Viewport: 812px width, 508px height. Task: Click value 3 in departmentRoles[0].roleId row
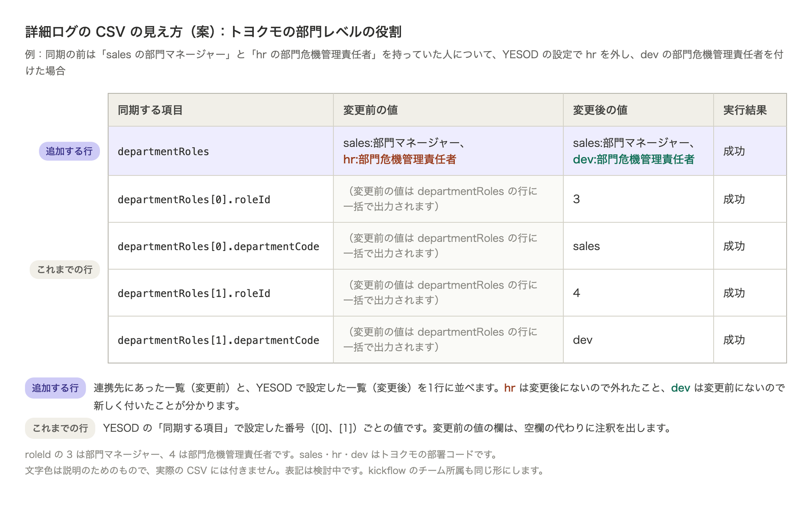(x=576, y=199)
